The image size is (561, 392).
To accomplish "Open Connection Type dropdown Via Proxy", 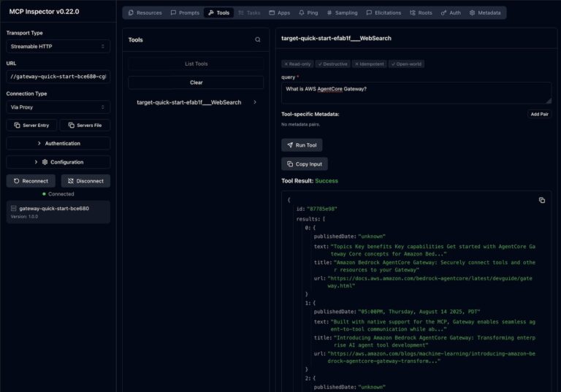I will [58, 107].
